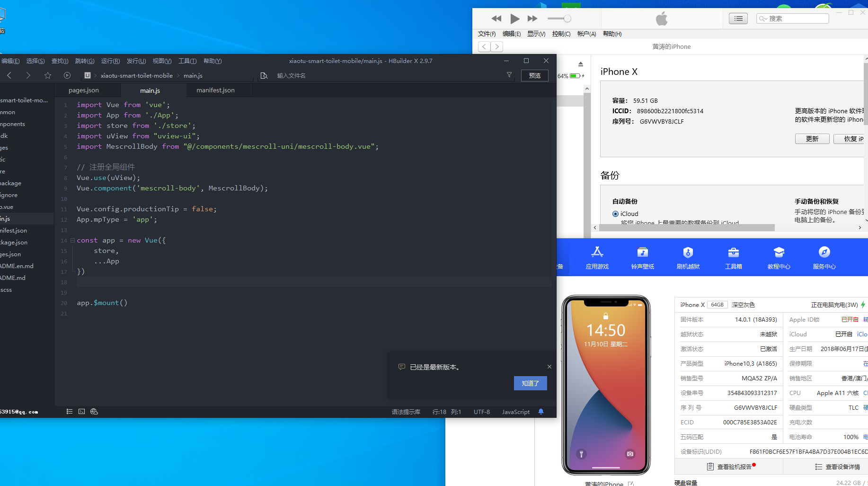Select the iCloud automatic backup radio button
The image size is (868, 486).
tap(615, 214)
